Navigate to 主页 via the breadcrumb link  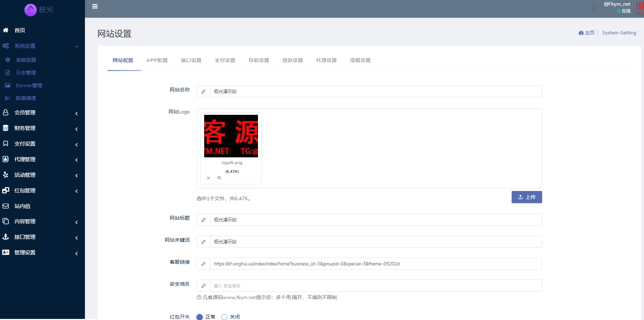point(589,33)
